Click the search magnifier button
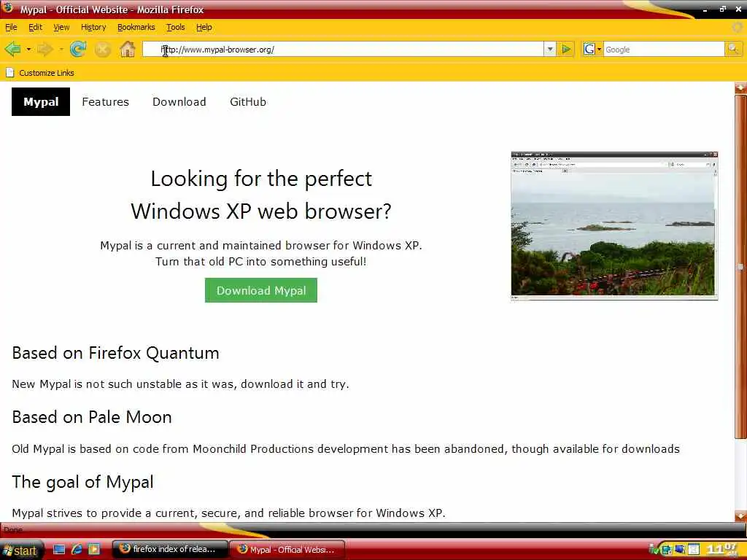 [733, 49]
